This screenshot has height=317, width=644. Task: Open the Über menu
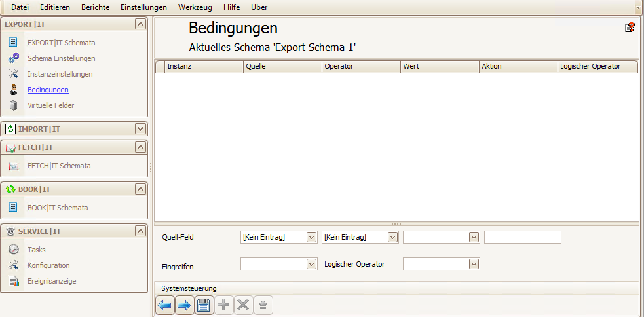pos(259,7)
